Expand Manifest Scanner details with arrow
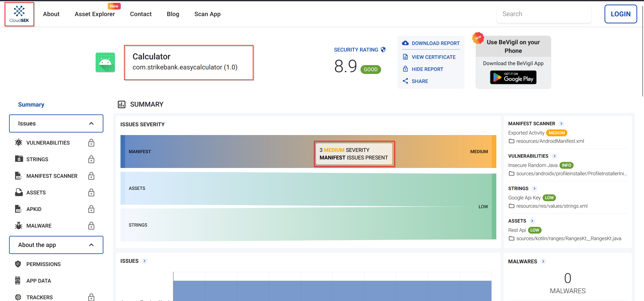Viewport: 644px width, 301px height. click(561, 123)
